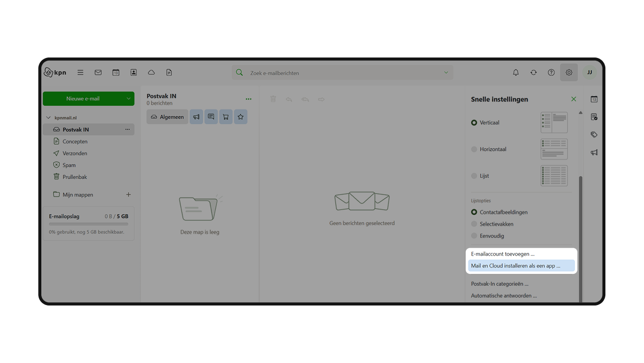Select the Horizontaal layout radio button

tap(474, 149)
